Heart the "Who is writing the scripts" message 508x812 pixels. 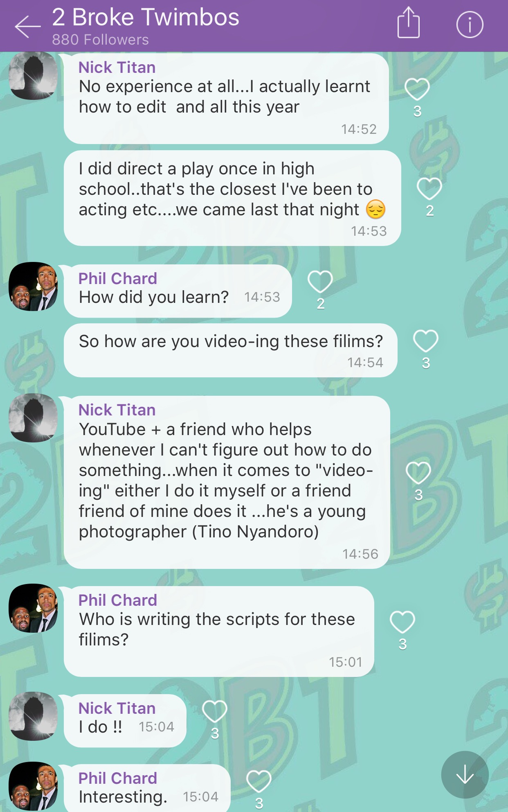(402, 622)
